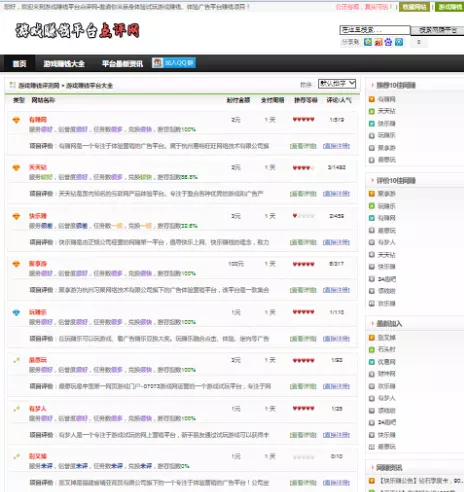Image resolution: width=464 pixels, height=492 pixels.
Task: Click 查看详情 in the 有赚网 row
Action: click(303, 146)
